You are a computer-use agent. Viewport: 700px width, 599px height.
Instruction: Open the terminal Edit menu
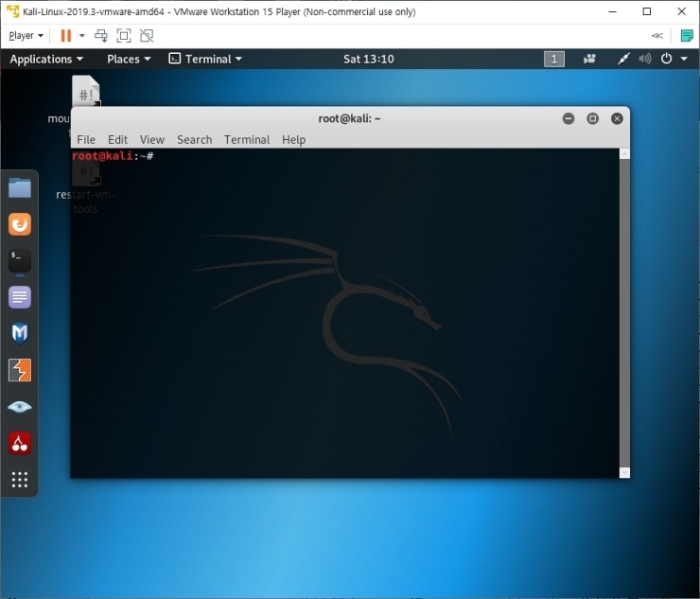click(x=117, y=140)
